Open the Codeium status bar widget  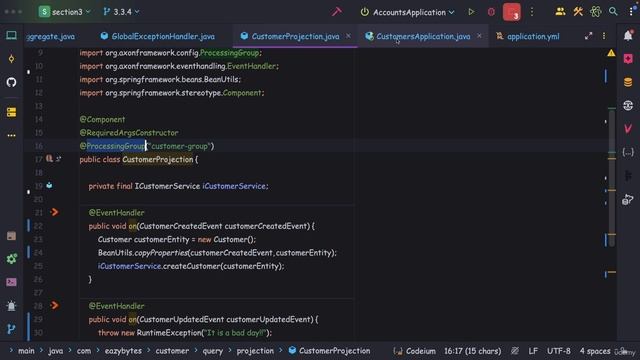coord(414,351)
